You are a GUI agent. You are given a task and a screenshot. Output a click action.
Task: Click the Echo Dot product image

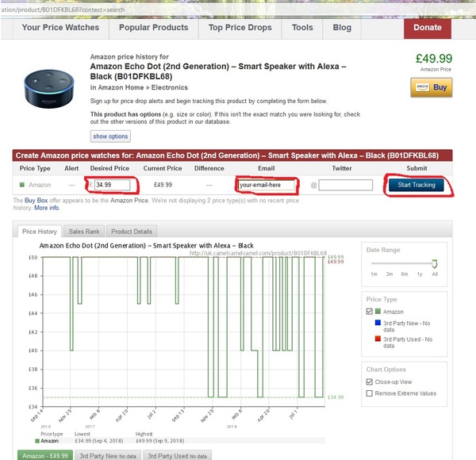coord(49,89)
